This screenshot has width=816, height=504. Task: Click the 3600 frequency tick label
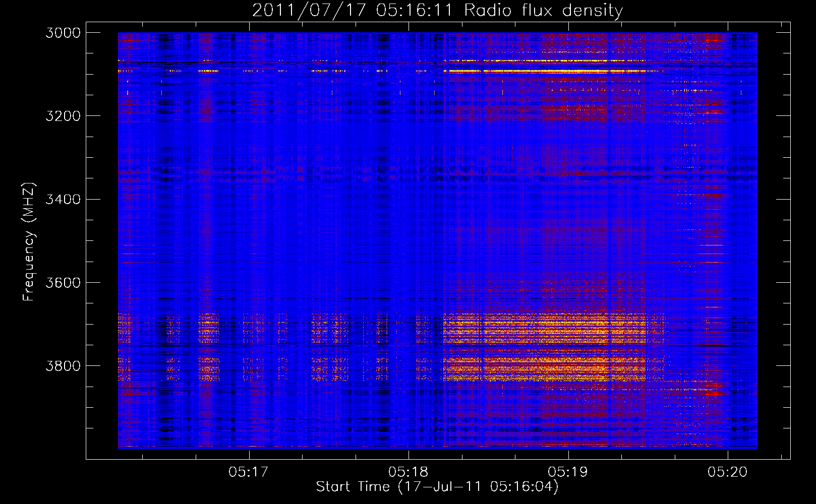click(63, 282)
